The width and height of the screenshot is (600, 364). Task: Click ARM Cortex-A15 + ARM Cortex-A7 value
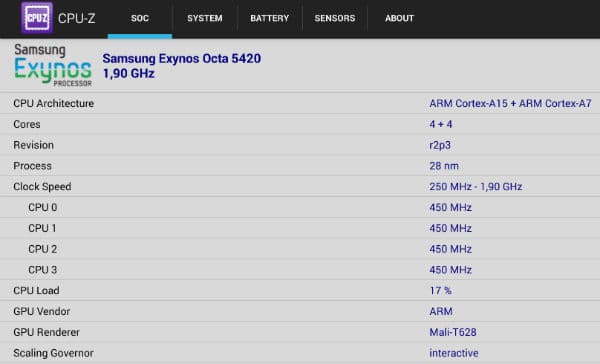pyautogui.click(x=510, y=103)
